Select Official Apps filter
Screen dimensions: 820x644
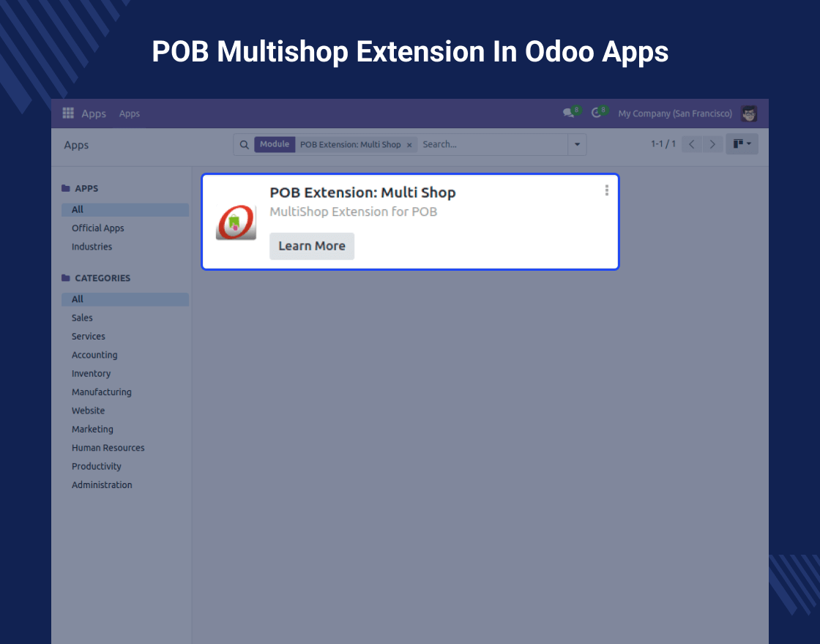[98, 228]
